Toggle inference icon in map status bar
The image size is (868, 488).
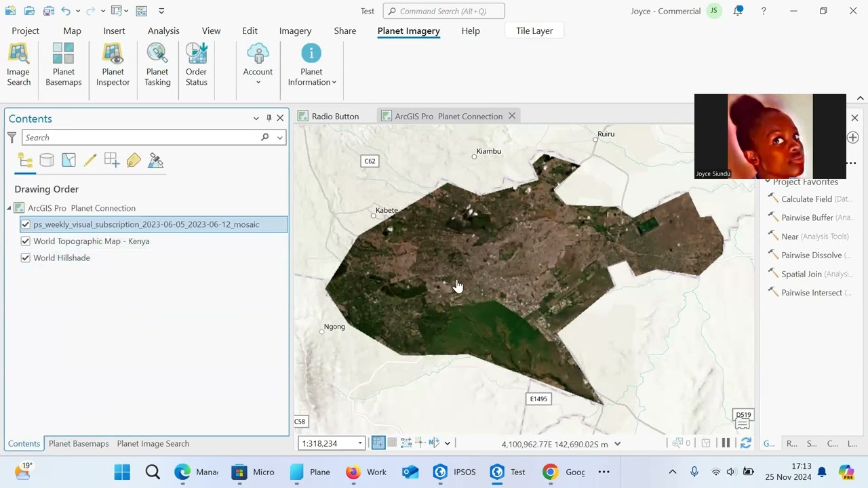tap(420, 443)
